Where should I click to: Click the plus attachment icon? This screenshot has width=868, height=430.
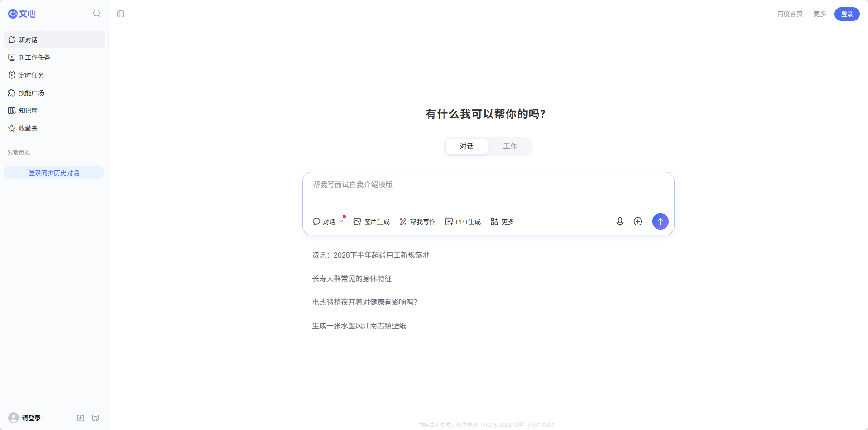coord(638,221)
